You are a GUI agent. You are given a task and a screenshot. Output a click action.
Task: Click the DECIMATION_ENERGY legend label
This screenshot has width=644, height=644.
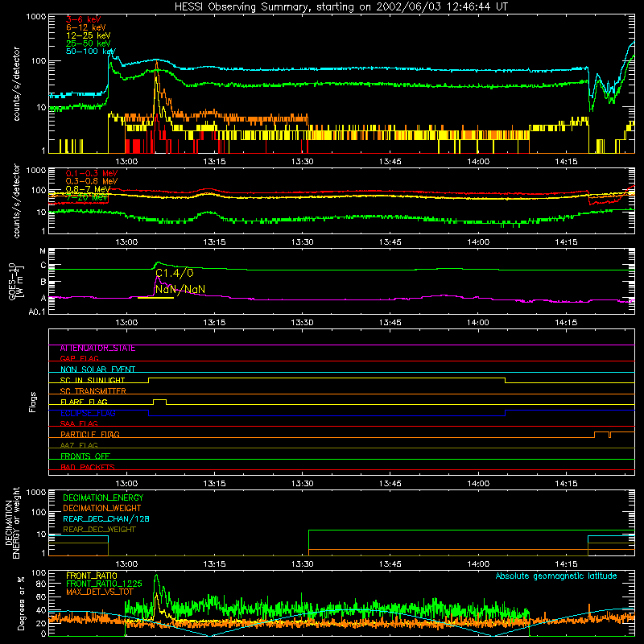click(x=103, y=497)
